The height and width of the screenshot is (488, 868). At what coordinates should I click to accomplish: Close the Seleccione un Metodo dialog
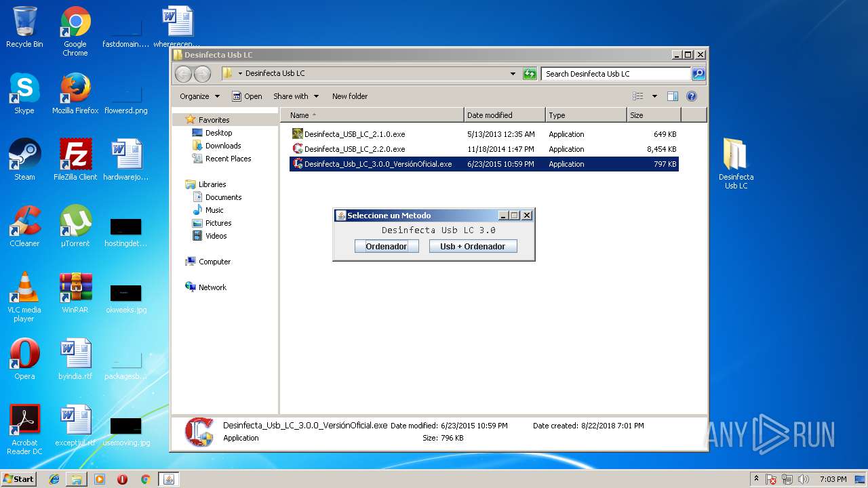[x=527, y=216]
